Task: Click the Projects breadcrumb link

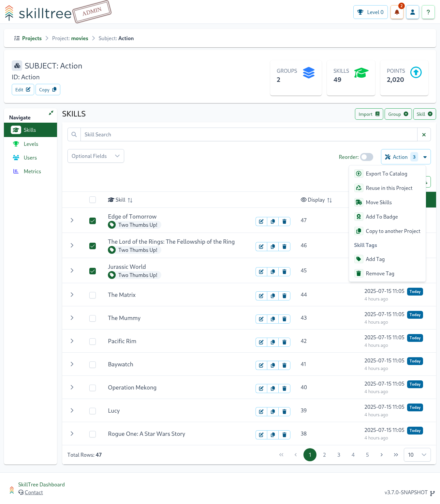Action: [32, 38]
